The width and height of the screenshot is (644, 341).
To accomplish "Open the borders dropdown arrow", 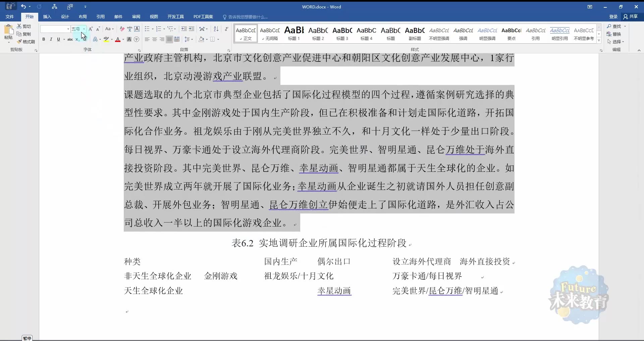I will point(218,39).
